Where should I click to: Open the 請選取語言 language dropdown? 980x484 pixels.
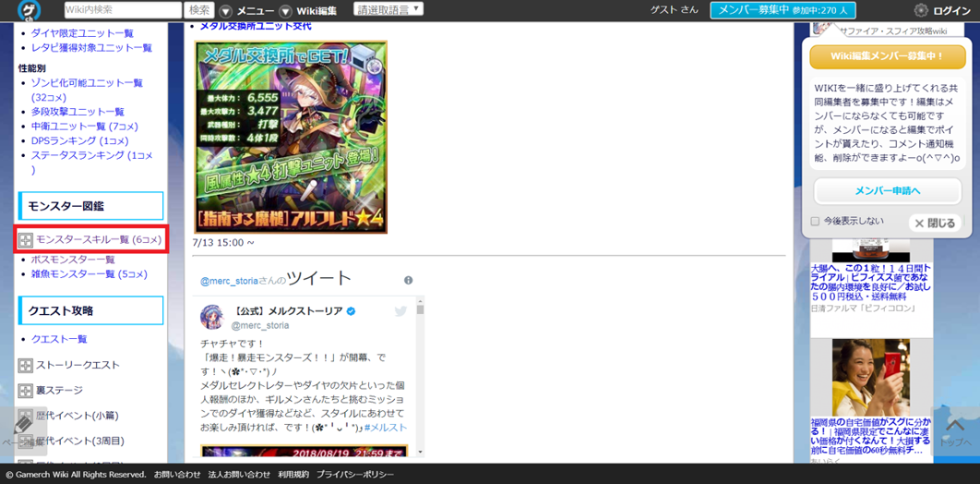pos(388,8)
